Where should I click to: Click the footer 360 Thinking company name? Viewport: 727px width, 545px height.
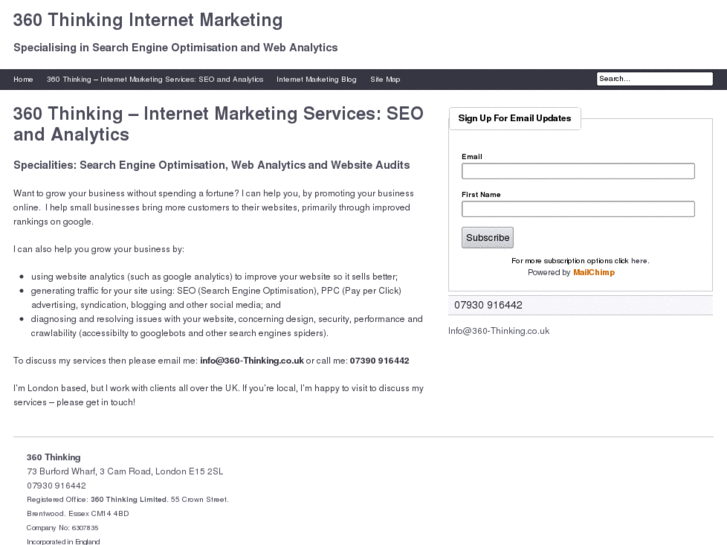(54, 457)
